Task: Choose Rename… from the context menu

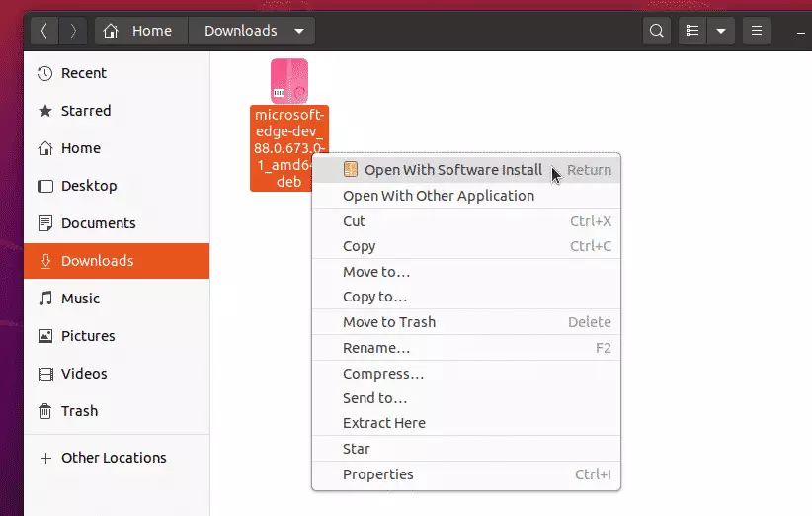Action: (466, 348)
